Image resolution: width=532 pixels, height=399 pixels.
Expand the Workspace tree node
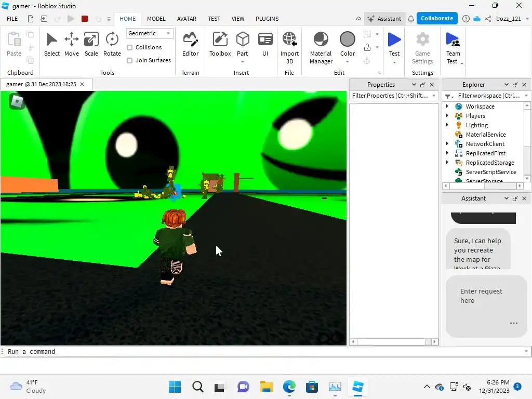(447, 106)
